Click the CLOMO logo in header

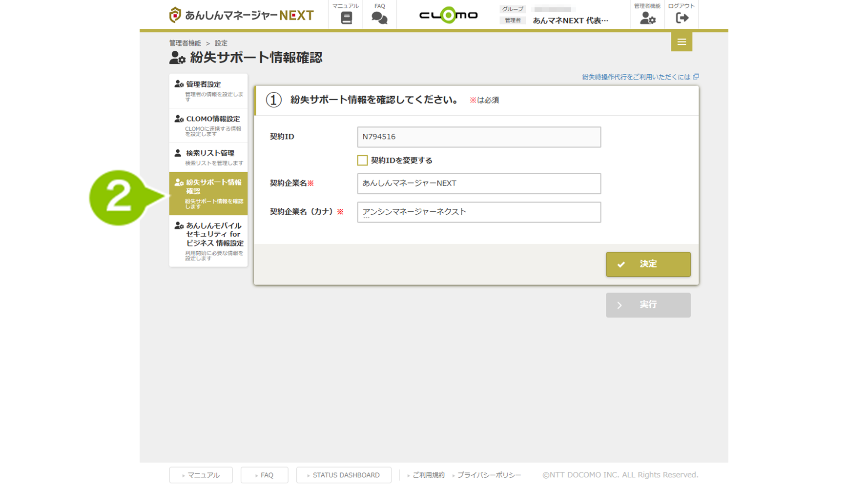448,15
